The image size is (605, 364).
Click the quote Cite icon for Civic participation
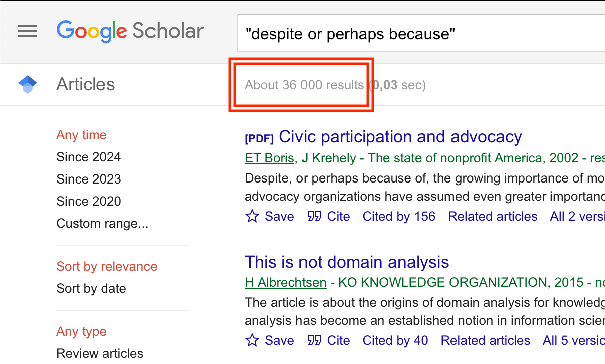[315, 216]
